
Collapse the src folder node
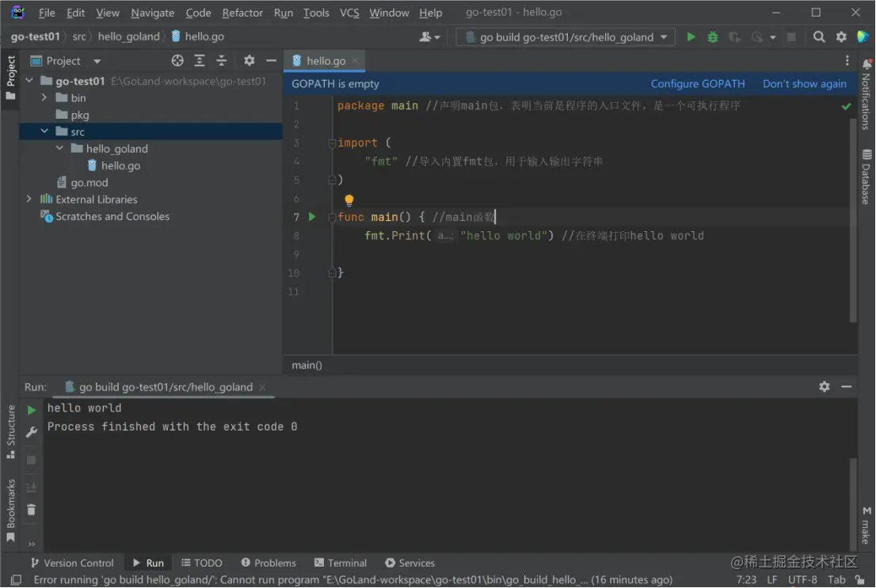pos(44,131)
